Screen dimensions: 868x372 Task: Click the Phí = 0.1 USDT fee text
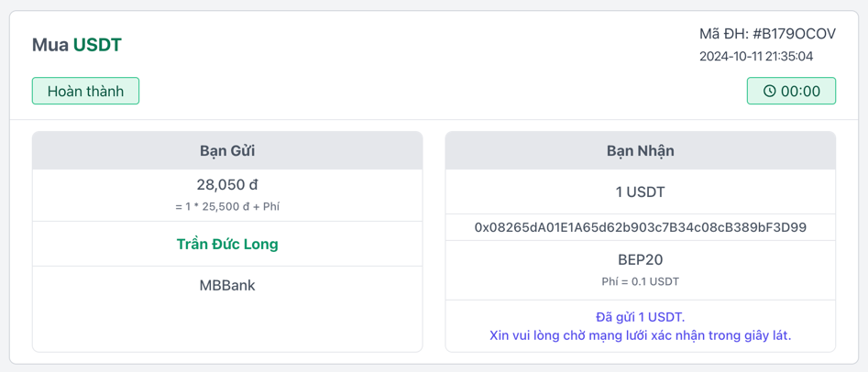coord(640,282)
